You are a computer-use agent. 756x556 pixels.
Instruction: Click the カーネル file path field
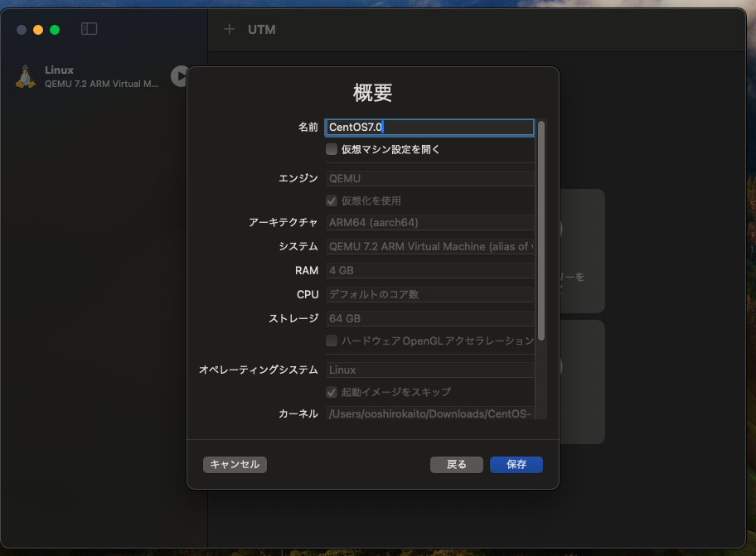(x=429, y=415)
